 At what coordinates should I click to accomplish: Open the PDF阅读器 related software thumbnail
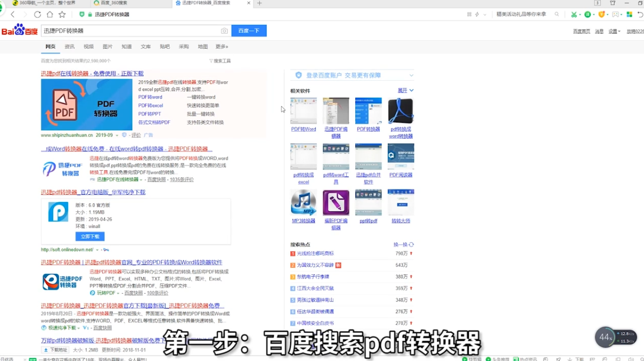(x=400, y=157)
